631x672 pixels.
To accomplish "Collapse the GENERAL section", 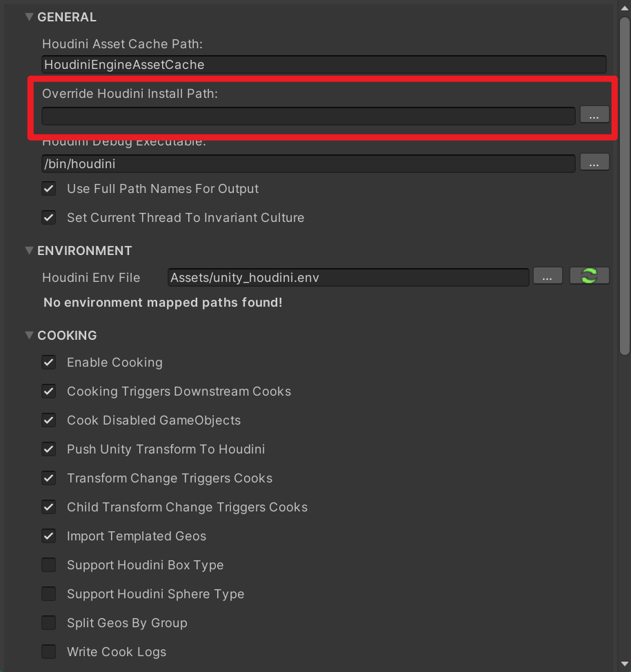I will [29, 17].
